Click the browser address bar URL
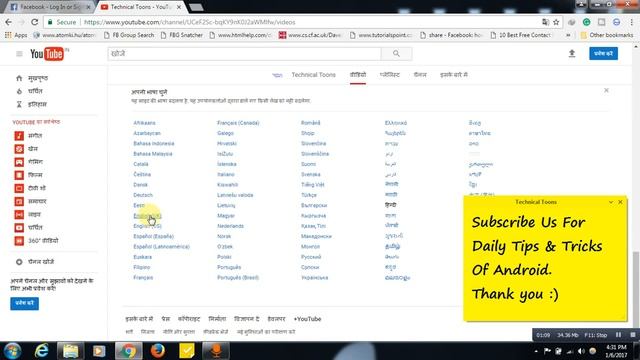Viewport: 640px width, 360px height. [189, 22]
